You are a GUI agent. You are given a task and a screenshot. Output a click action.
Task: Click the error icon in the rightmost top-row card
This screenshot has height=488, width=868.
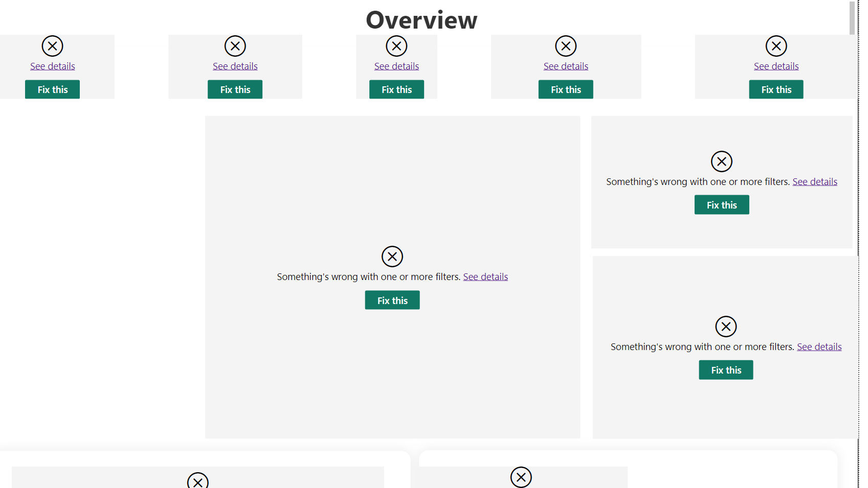click(x=776, y=46)
